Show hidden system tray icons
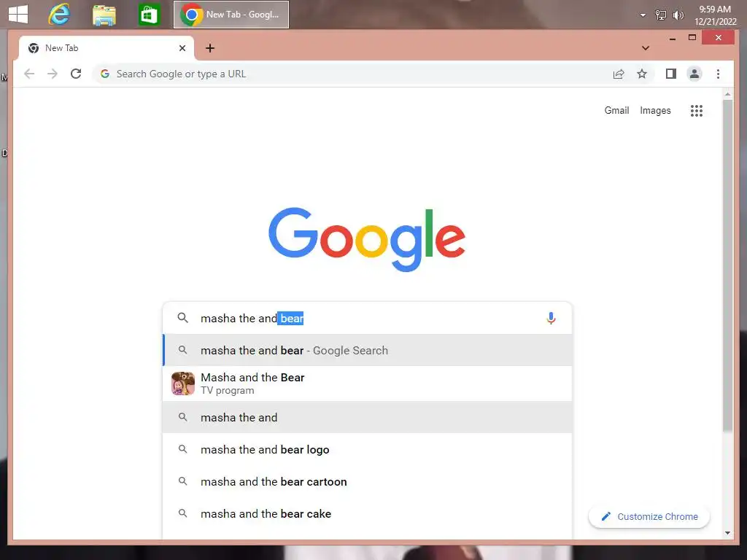747x560 pixels. click(643, 15)
